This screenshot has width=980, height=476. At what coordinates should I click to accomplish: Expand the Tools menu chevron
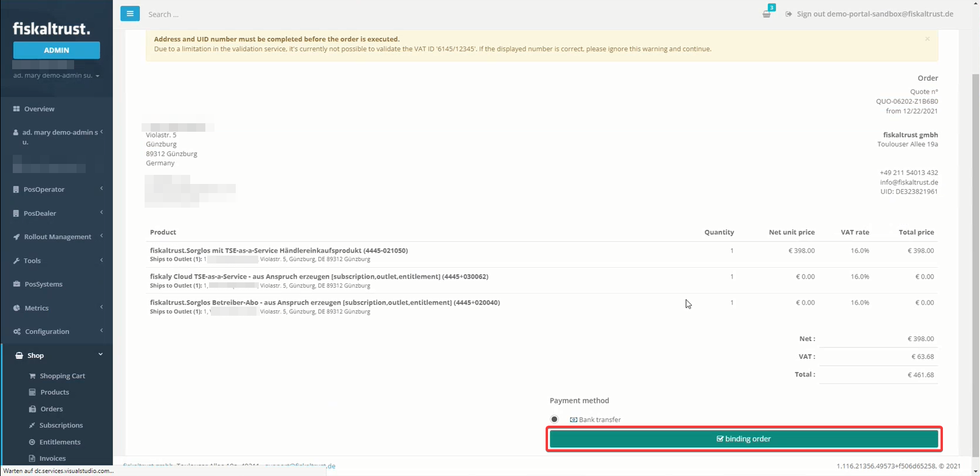click(101, 260)
